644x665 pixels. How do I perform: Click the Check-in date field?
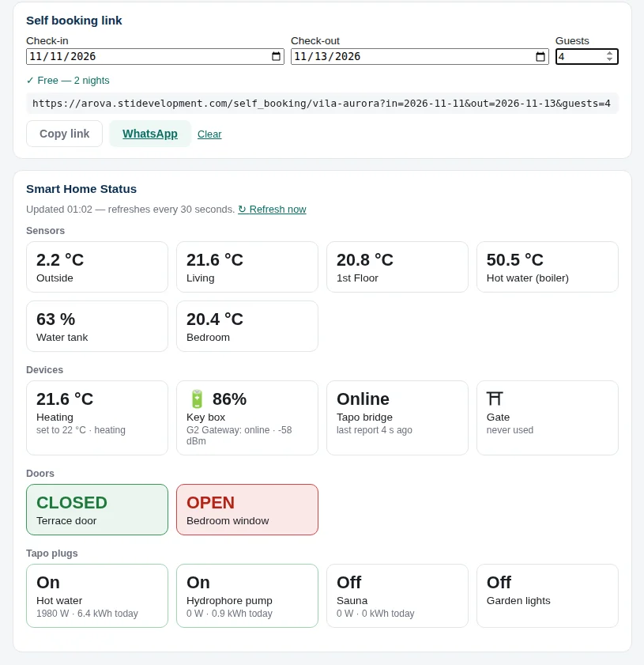click(155, 56)
